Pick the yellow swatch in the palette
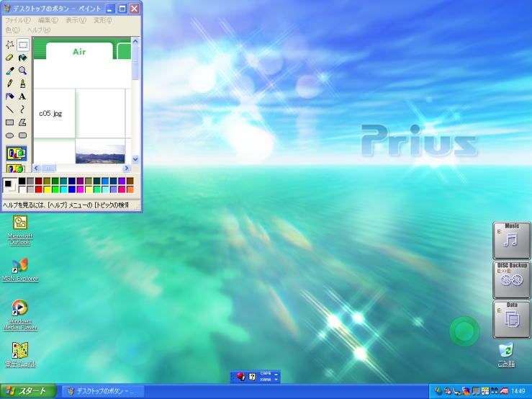 [x=47, y=189]
